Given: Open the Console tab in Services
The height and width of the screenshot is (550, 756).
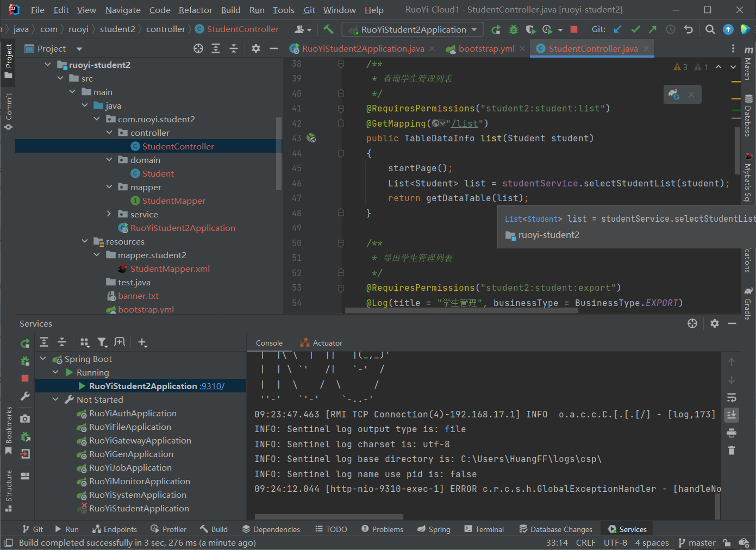Looking at the screenshot, I should pos(269,343).
